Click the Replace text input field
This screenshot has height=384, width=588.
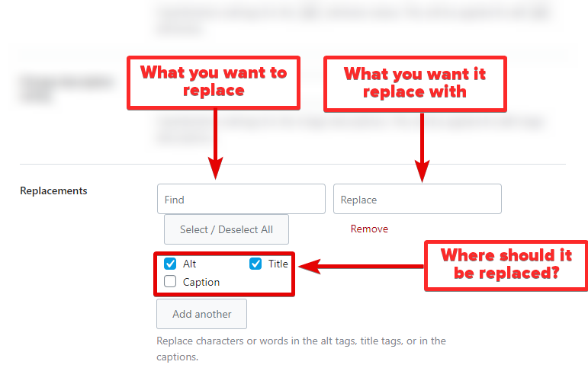[x=417, y=200]
